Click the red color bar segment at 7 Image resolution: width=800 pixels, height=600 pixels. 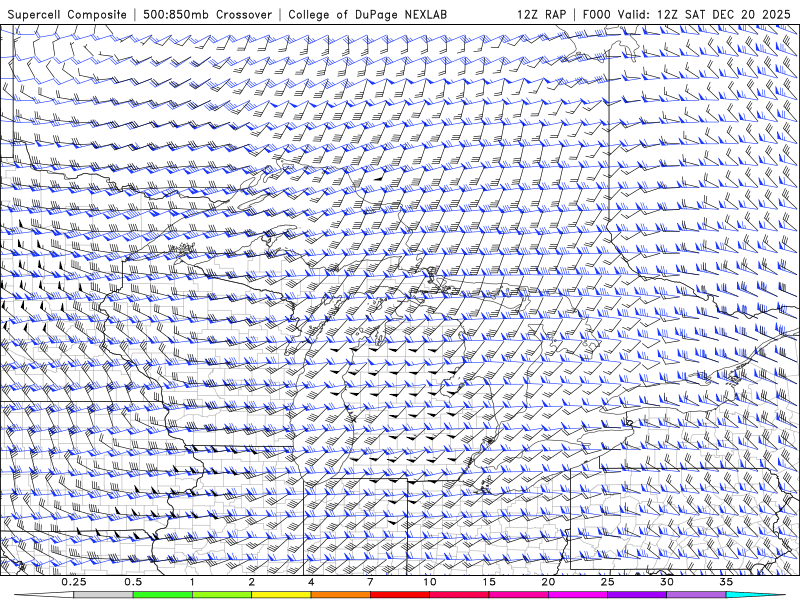point(399,595)
